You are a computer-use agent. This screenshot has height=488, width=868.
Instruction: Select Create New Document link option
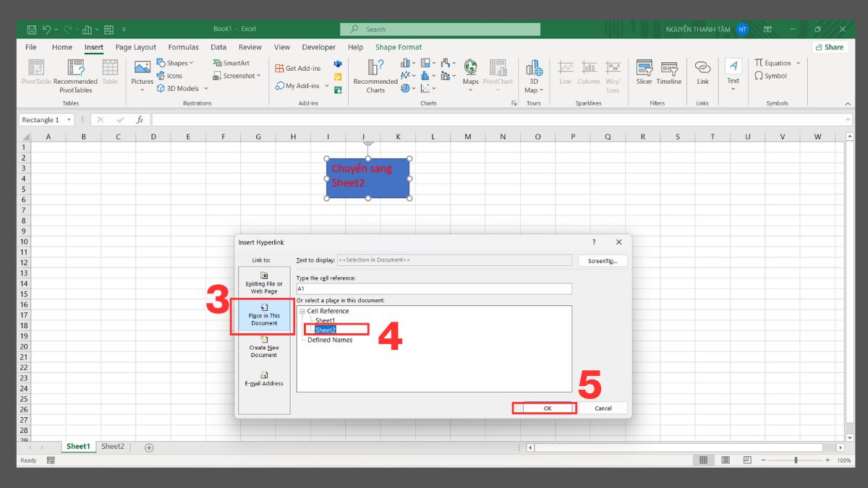263,351
